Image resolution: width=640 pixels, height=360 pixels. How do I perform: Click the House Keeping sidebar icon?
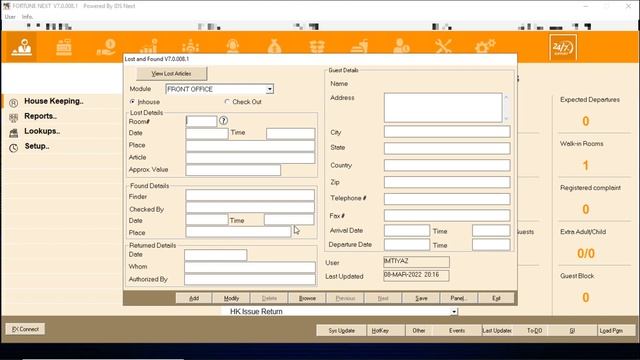(x=13, y=102)
